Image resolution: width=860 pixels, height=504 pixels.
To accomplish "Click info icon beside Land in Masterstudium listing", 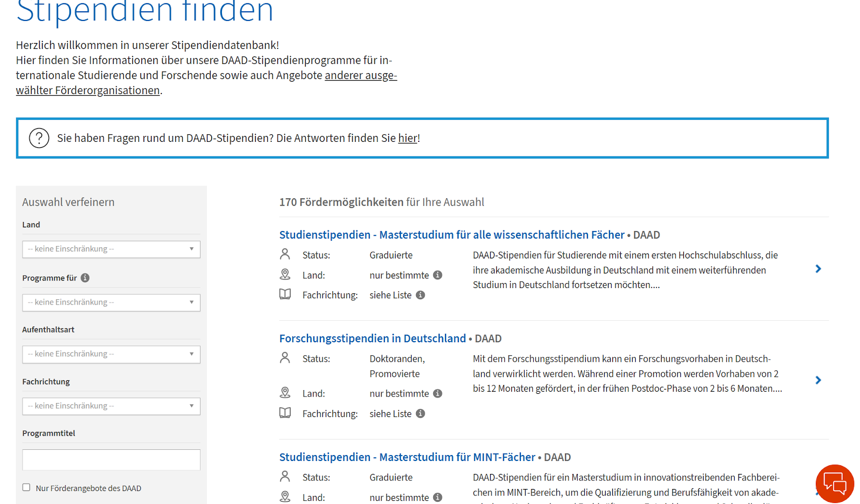I will [438, 275].
